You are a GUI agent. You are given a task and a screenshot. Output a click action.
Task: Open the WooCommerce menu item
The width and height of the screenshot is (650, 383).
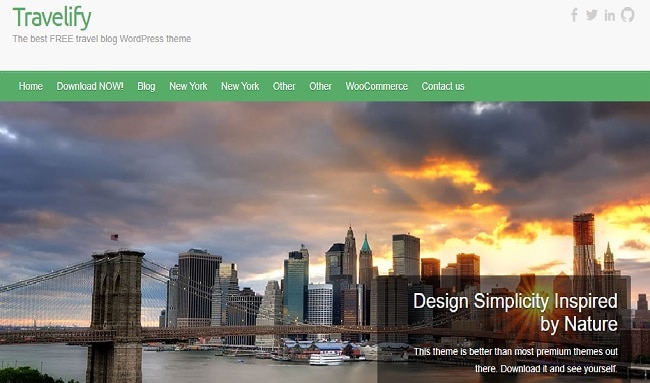pos(377,86)
